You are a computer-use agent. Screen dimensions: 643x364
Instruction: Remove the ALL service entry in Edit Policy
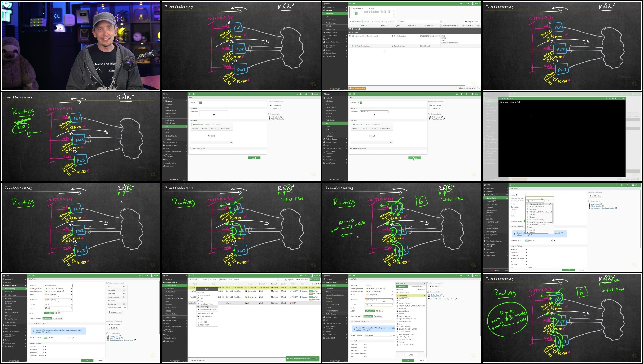pos(71,308)
